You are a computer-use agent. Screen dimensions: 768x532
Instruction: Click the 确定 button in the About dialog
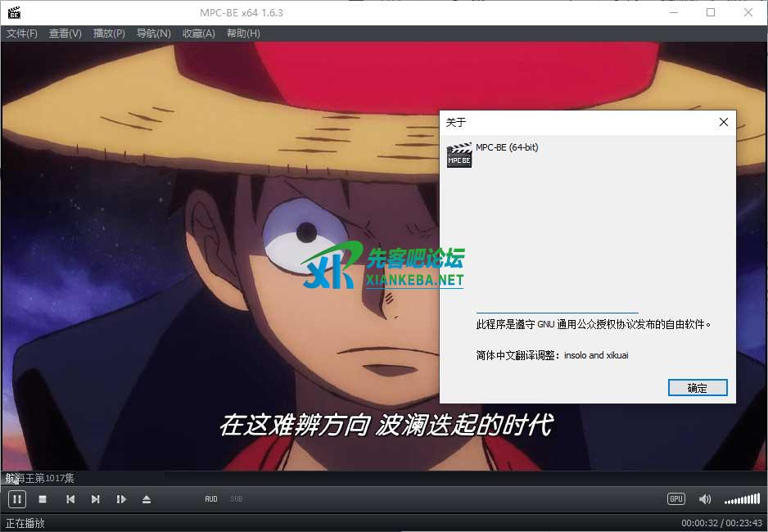click(x=697, y=388)
